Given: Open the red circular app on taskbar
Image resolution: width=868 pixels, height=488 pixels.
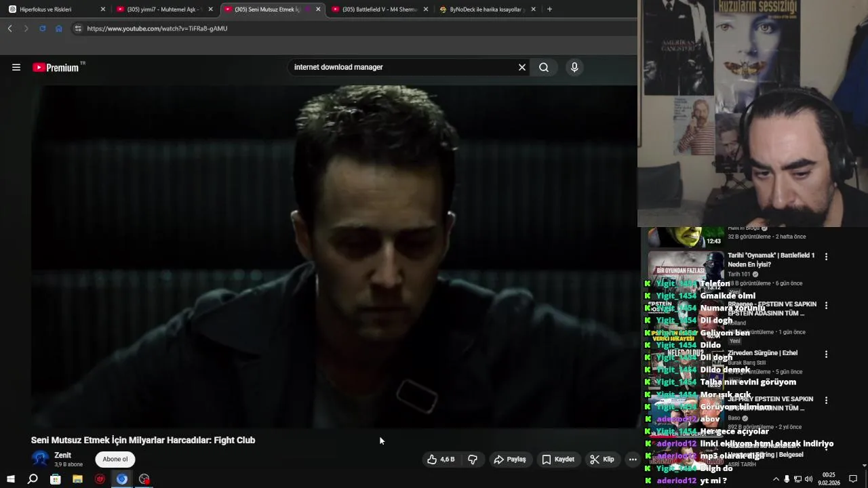Looking at the screenshot, I should click(x=144, y=479).
